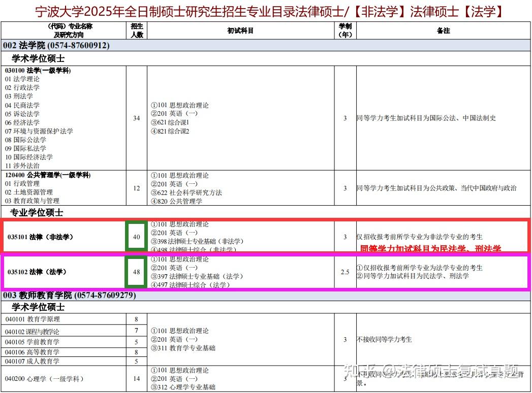Select direction 03 教育政策与管理
The image size is (532, 393).
click(32, 201)
